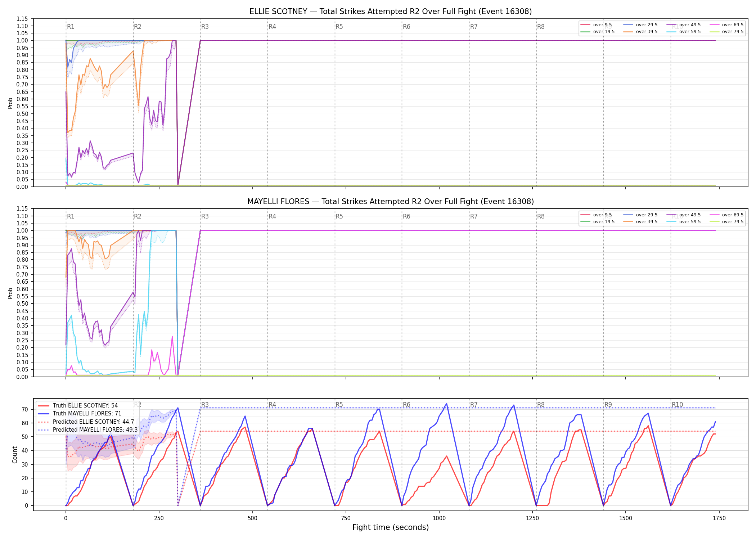Select 'over 9.5' legend entry in Ellie Scotney chart
This screenshot has height=540, width=756.
pos(596,25)
